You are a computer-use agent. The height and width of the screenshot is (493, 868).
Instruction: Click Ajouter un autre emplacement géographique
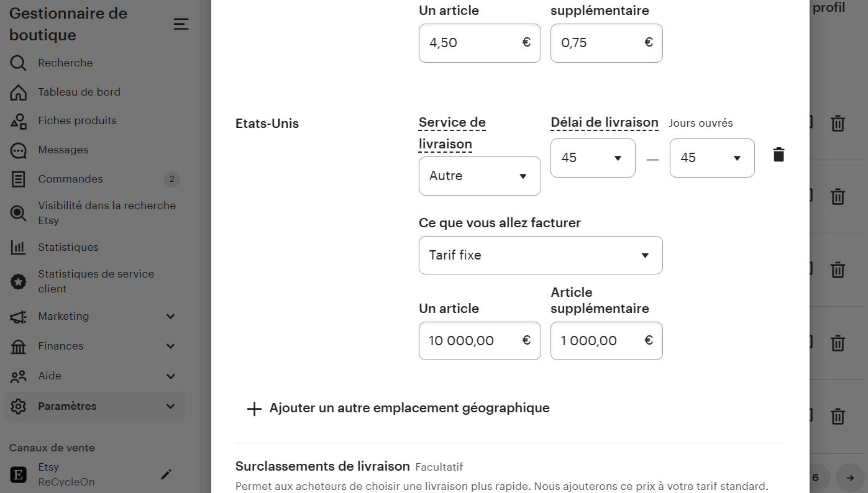pos(409,409)
